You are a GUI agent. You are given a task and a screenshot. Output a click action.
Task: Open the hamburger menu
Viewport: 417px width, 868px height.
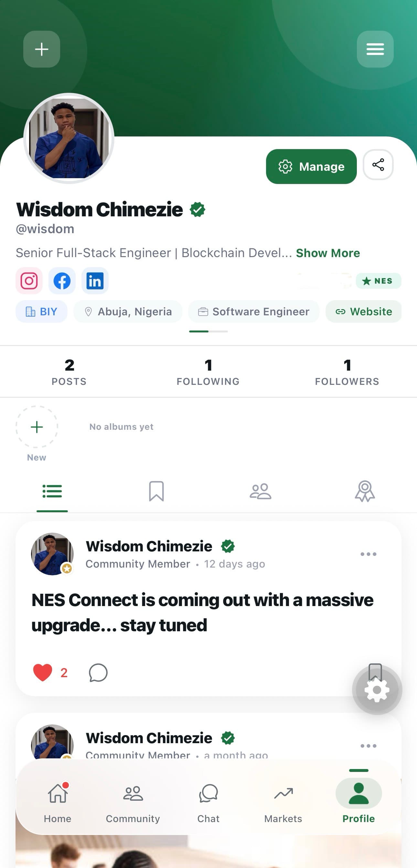(x=375, y=49)
